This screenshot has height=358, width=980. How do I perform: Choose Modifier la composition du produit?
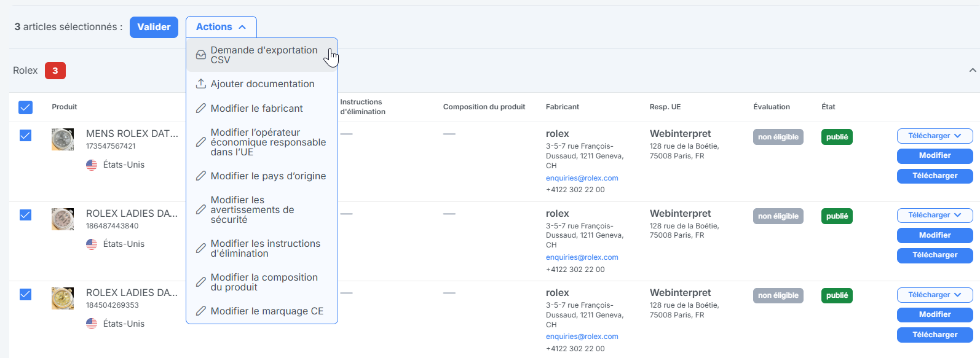coord(262,282)
